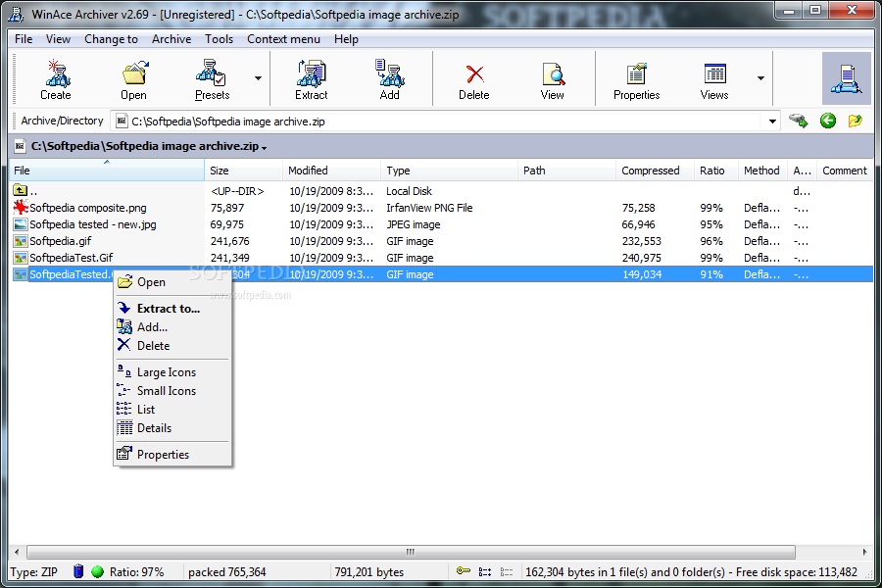882x588 pixels.
Task: Click the Presets toolbar icon
Action: coord(212,78)
